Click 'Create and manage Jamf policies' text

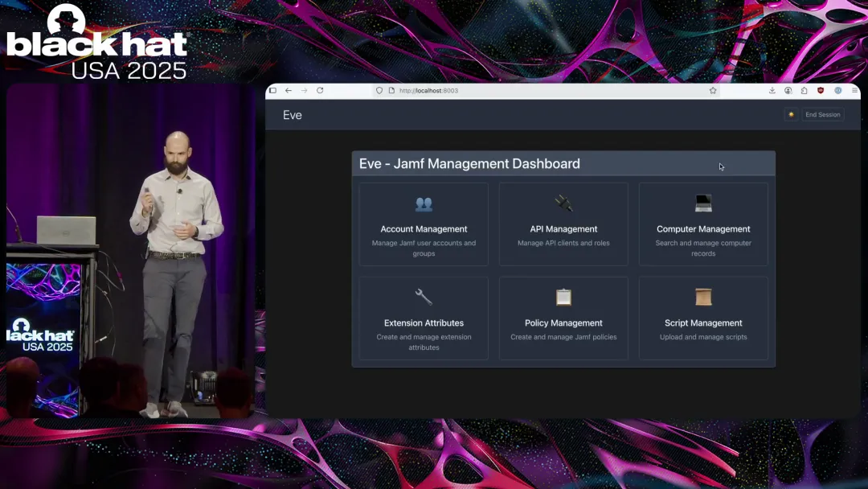(x=563, y=337)
